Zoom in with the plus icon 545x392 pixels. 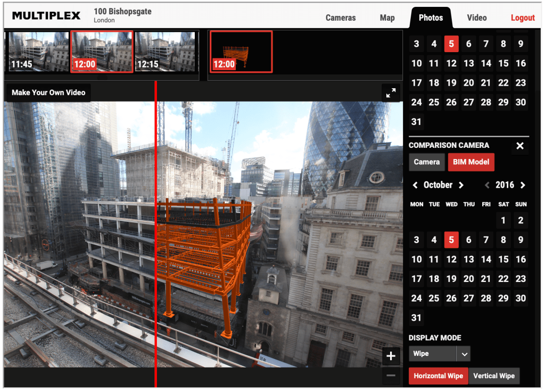[x=391, y=356]
